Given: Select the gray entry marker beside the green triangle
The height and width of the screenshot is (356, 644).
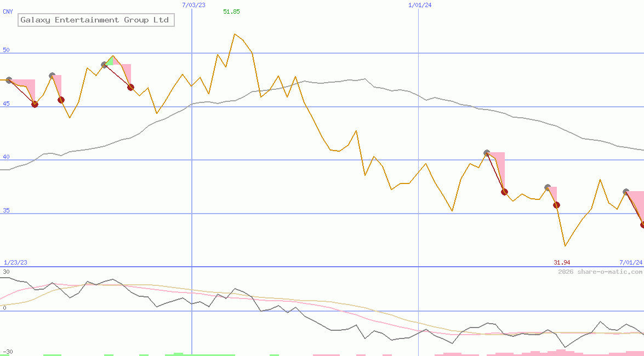Looking at the screenshot, I should tap(104, 65).
